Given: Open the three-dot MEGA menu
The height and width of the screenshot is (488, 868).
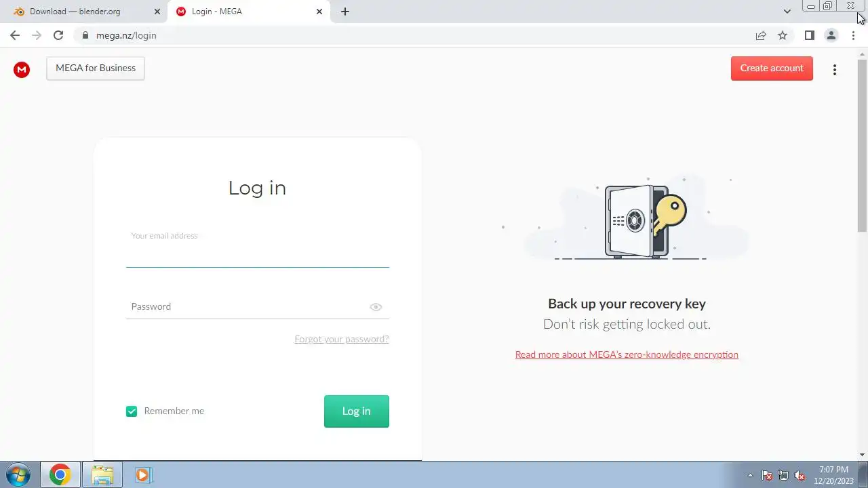Looking at the screenshot, I should pyautogui.click(x=835, y=70).
